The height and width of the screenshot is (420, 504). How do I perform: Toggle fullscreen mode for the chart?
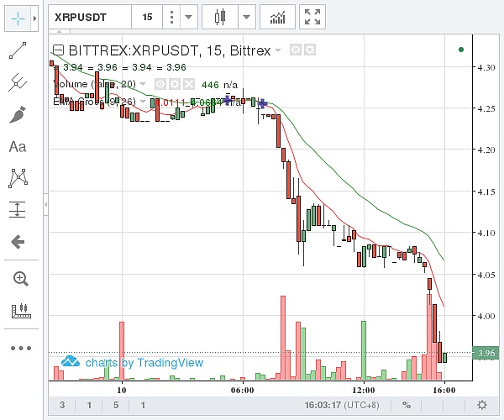312,16
